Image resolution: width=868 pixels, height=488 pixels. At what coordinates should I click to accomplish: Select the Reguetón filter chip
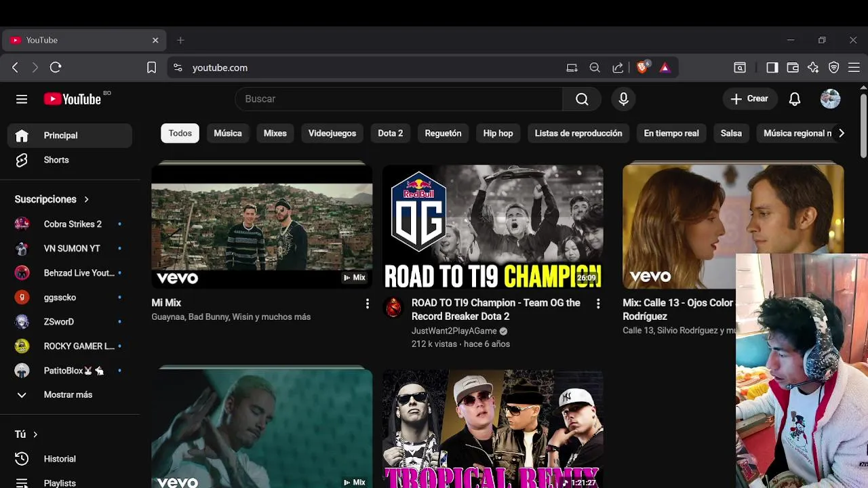click(x=443, y=134)
